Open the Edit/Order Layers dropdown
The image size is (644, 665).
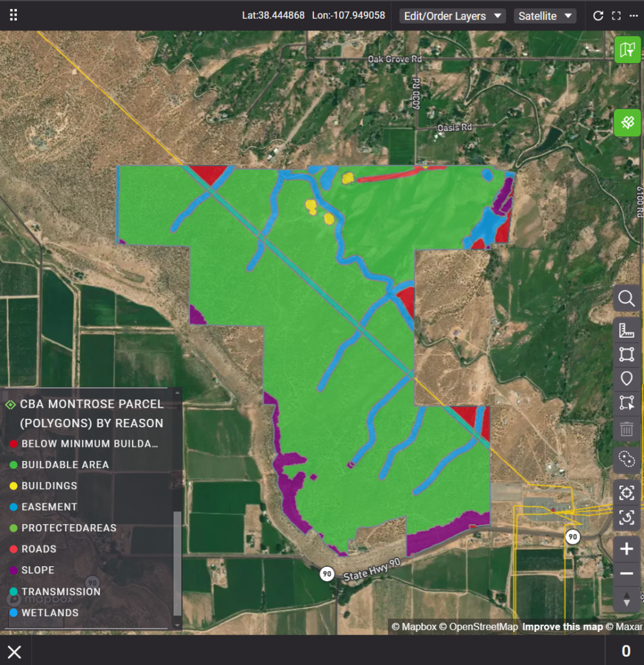(x=452, y=16)
